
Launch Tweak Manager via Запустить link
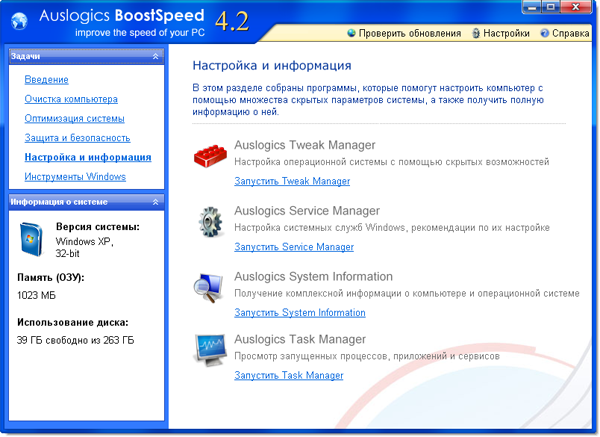tap(292, 181)
